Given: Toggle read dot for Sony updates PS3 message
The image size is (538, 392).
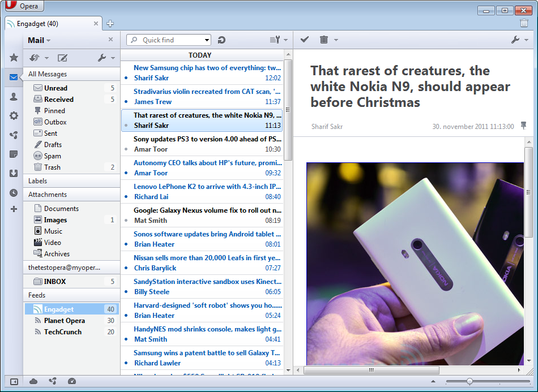Looking at the screenshot, I should coord(126,149).
